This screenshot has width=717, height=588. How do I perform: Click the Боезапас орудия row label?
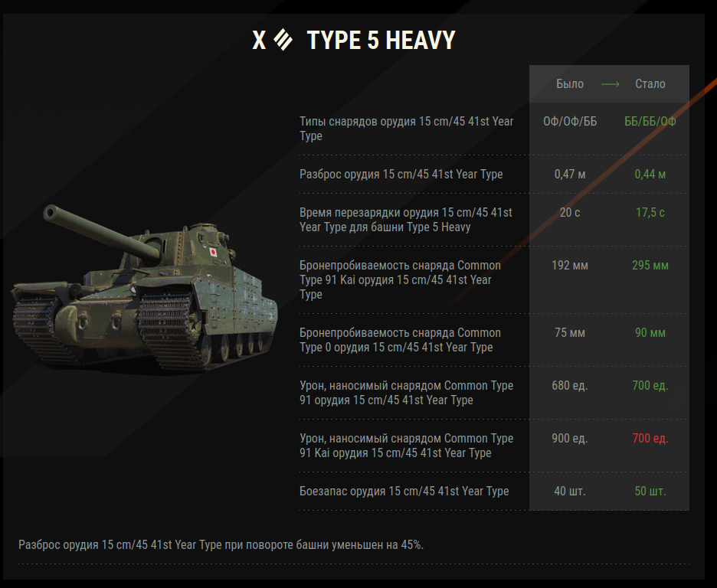tap(404, 491)
